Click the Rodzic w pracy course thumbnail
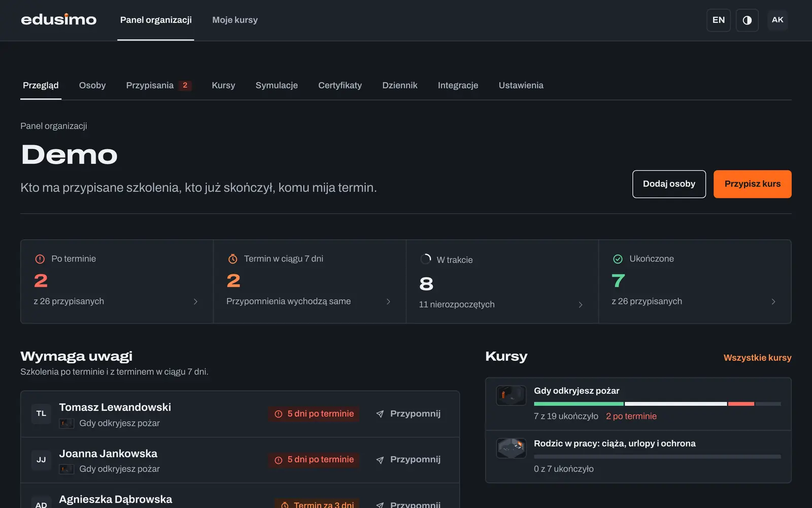The width and height of the screenshot is (812, 508). click(x=511, y=448)
